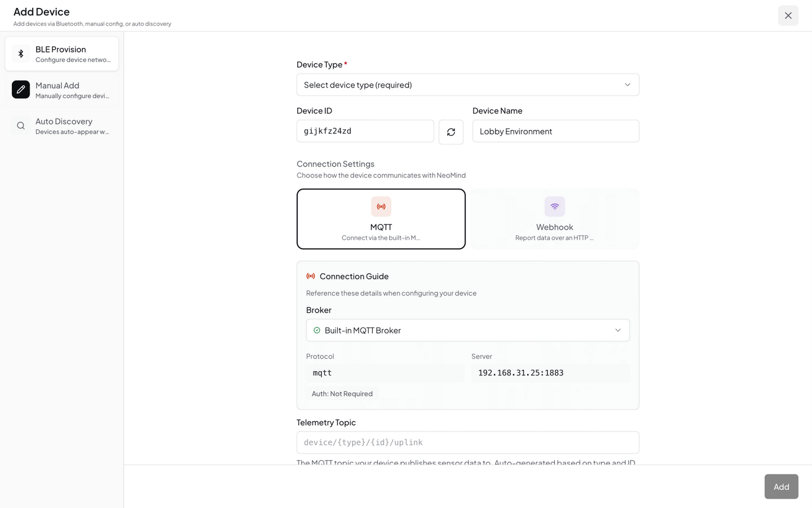Click the red MQTT broadcast icon
Viewport: 812px width, 508px height.
(x=381, y=207)
